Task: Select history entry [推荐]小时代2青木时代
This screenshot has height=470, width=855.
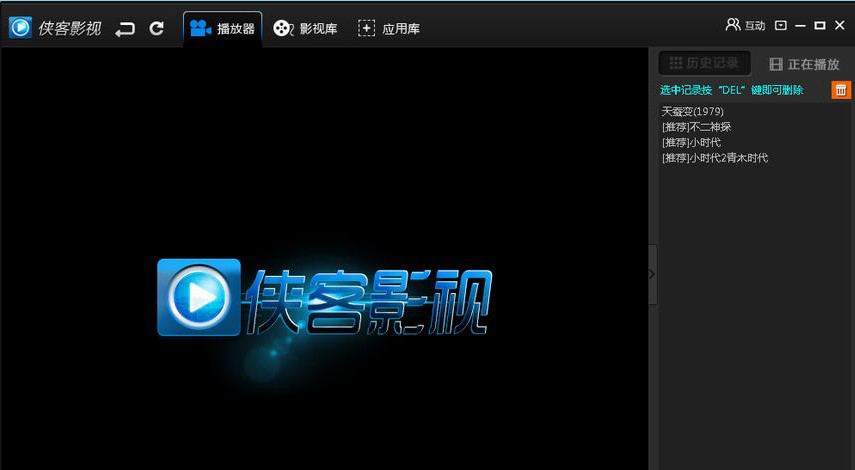Action: coord(715,158)
